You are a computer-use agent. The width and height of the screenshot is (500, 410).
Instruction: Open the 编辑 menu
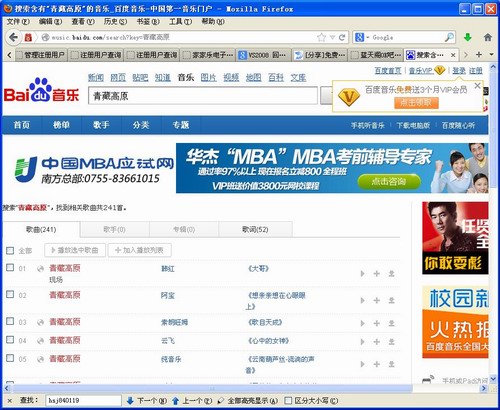pos(50,22)
